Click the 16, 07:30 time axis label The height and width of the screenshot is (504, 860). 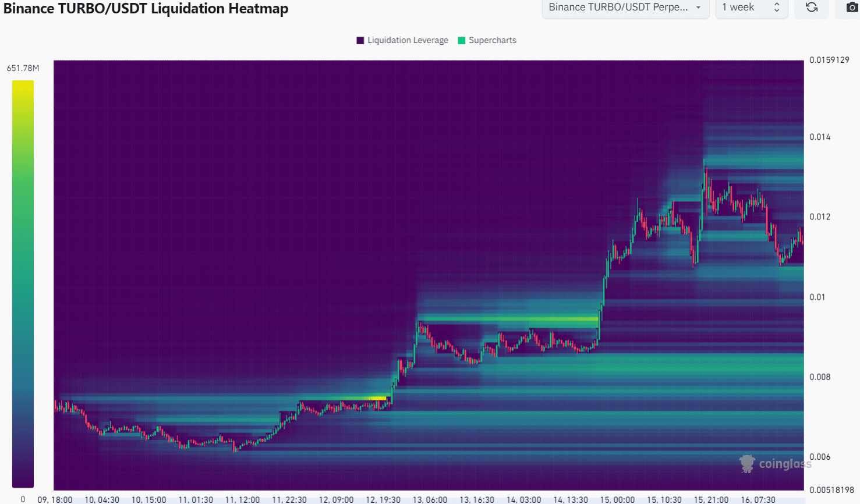pos(758,499)
